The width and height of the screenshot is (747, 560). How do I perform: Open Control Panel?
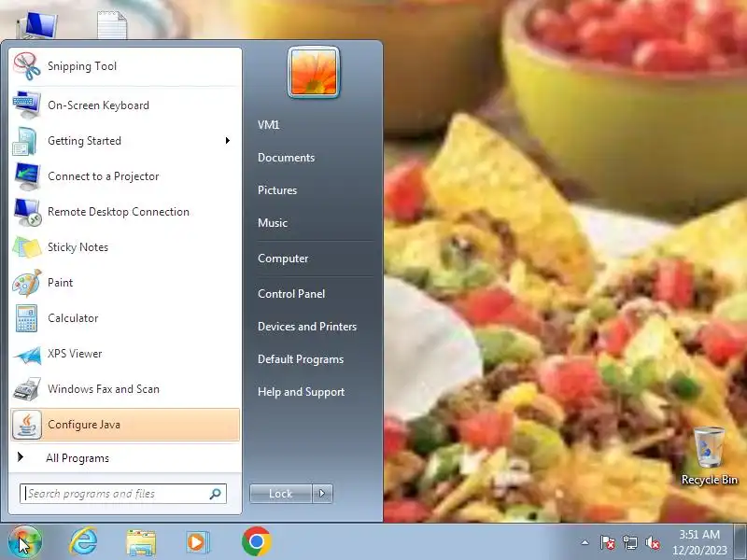tap(291, 294)
